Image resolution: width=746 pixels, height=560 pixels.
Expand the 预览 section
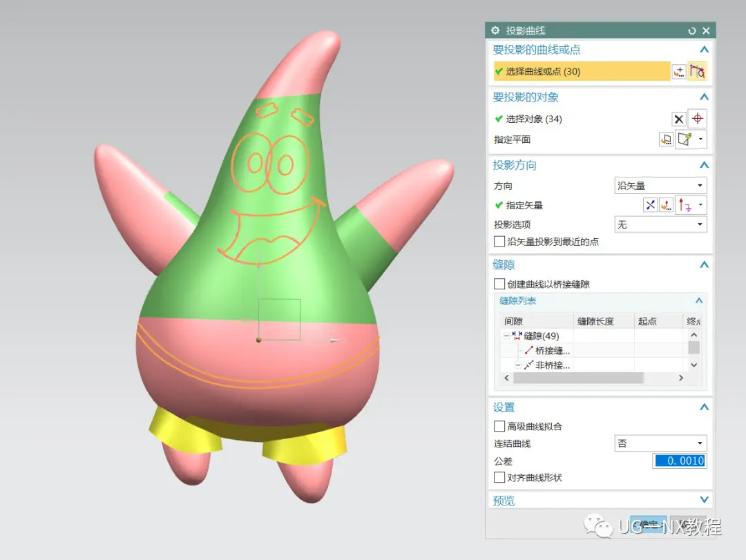[704, 500]
